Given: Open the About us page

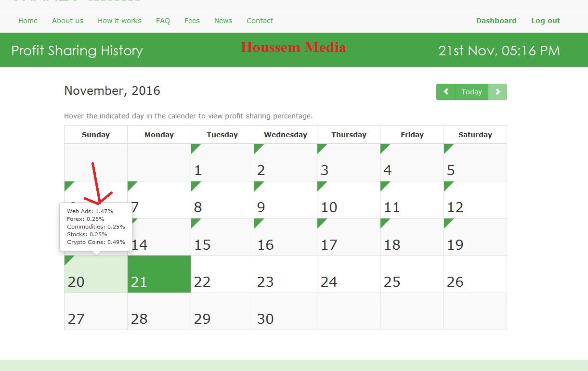Looking at the screenshot, I should pos(67,21).
